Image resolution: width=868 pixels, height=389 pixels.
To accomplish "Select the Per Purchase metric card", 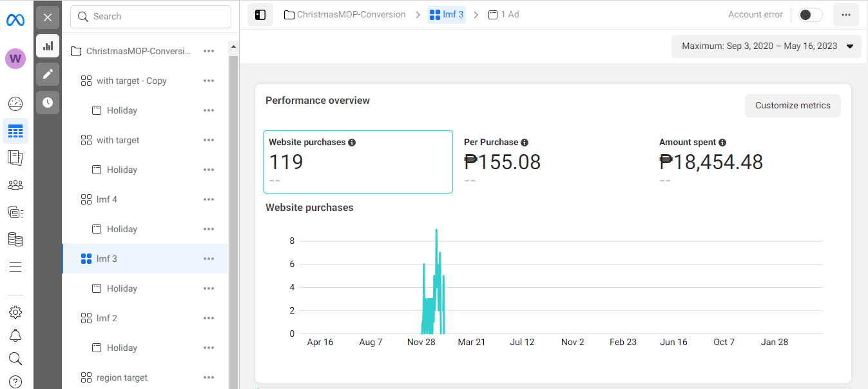I will (x=552, y=161).
